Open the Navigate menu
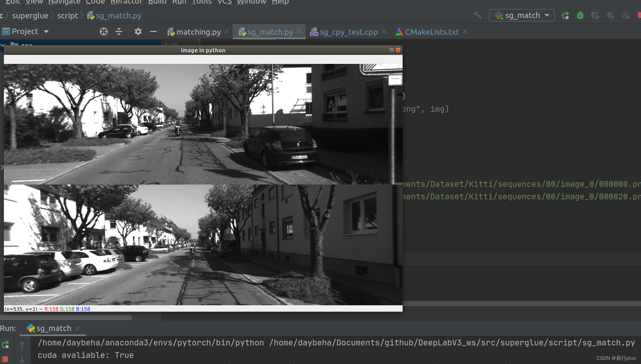Viewport: 641px width, 364px height. (64, 2)
